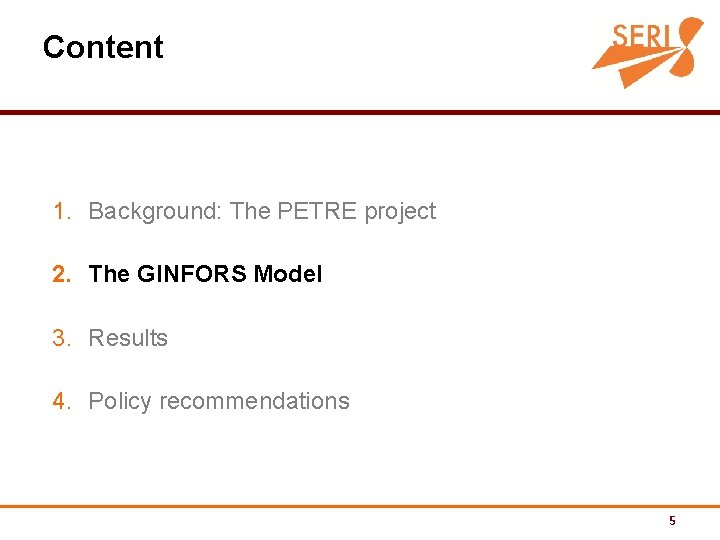Select the bold list number "2."
Screen dimensions: 720x540
click(x=62, y=274)
